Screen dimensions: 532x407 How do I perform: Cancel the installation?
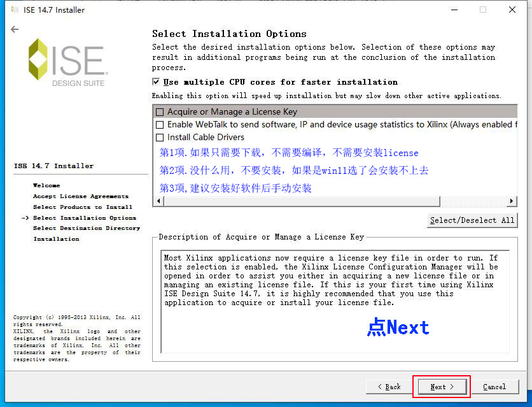coord(494,387)
